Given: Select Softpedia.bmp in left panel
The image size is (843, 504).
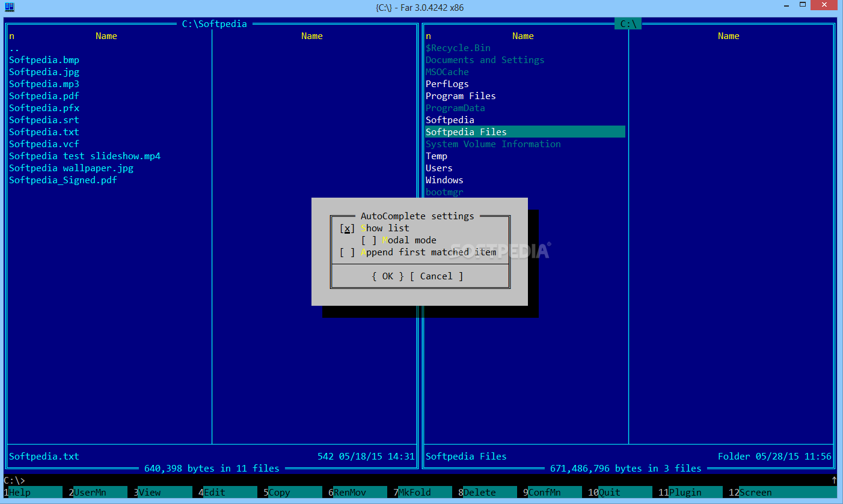Looking at the screenshot, I should 44,60.
